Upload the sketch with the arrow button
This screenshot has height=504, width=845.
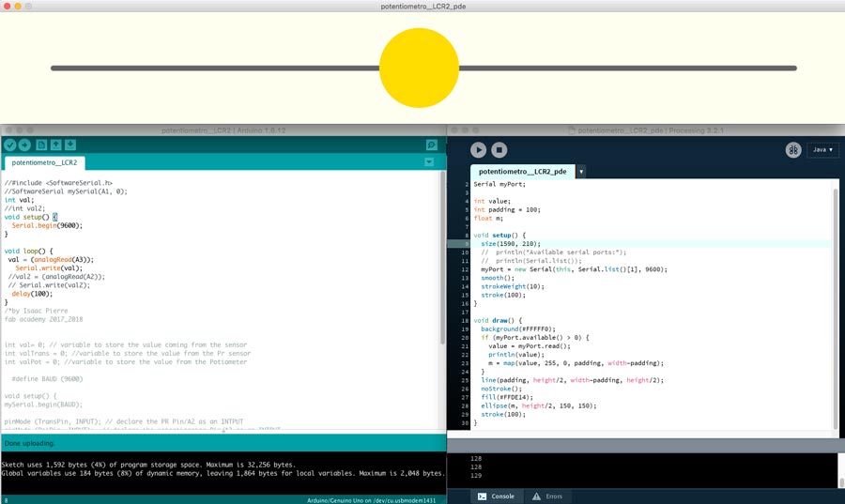tap(24, 145)
